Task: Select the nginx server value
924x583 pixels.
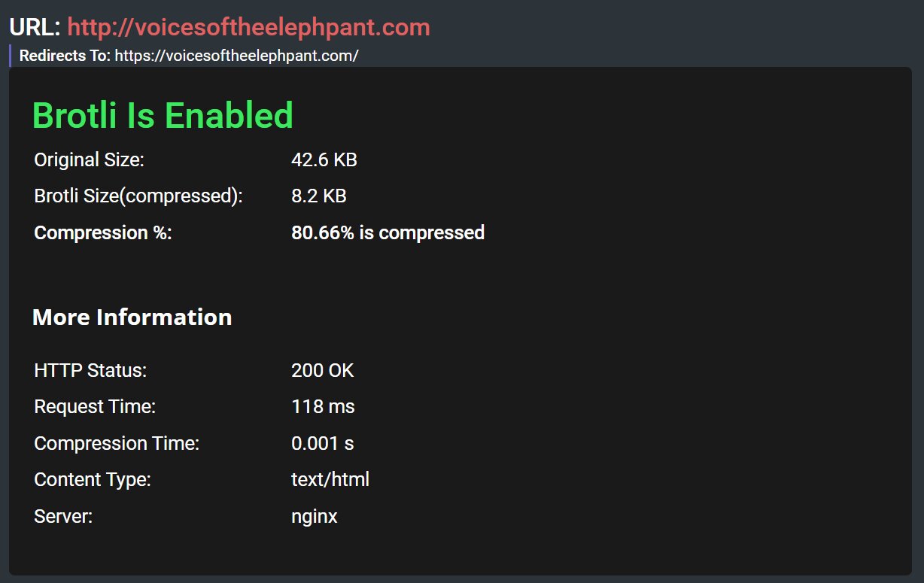Action: (x=315, y=518)
